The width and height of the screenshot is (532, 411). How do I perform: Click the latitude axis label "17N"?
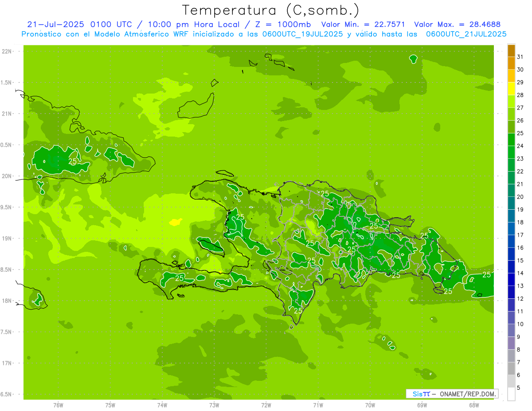point(7,363)
